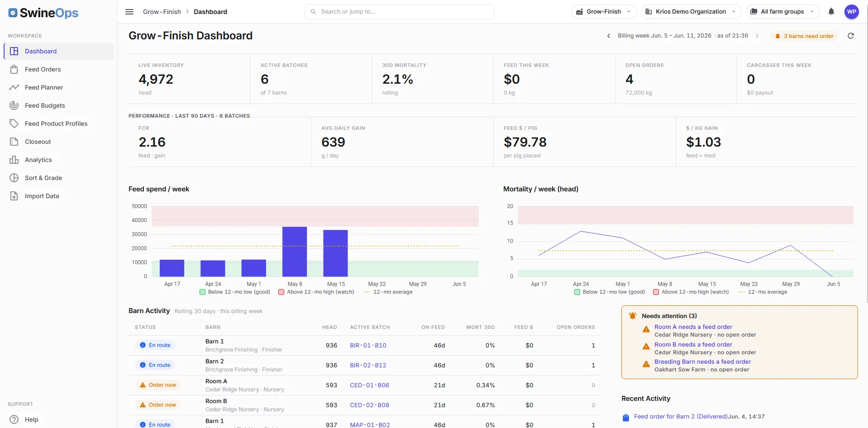Open All farm groups dropdown
Viewport: 868px width, 428px height.
click(782, 12)
